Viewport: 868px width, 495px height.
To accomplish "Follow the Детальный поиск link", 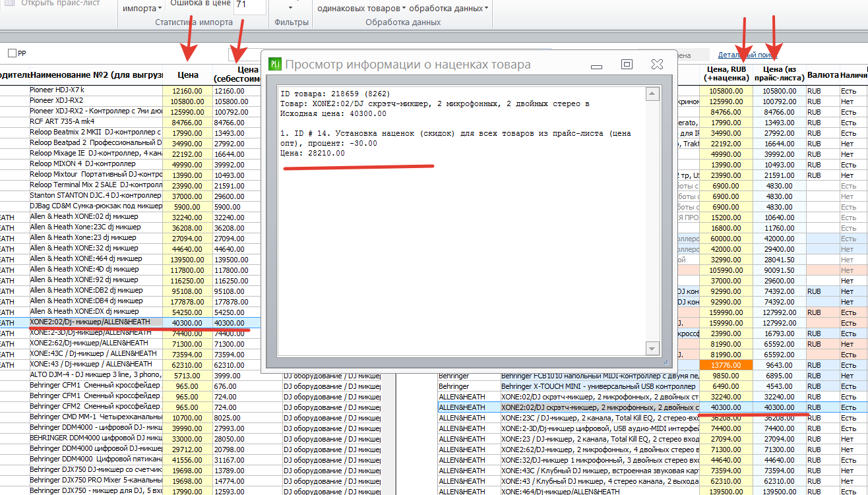I will 747,56.
